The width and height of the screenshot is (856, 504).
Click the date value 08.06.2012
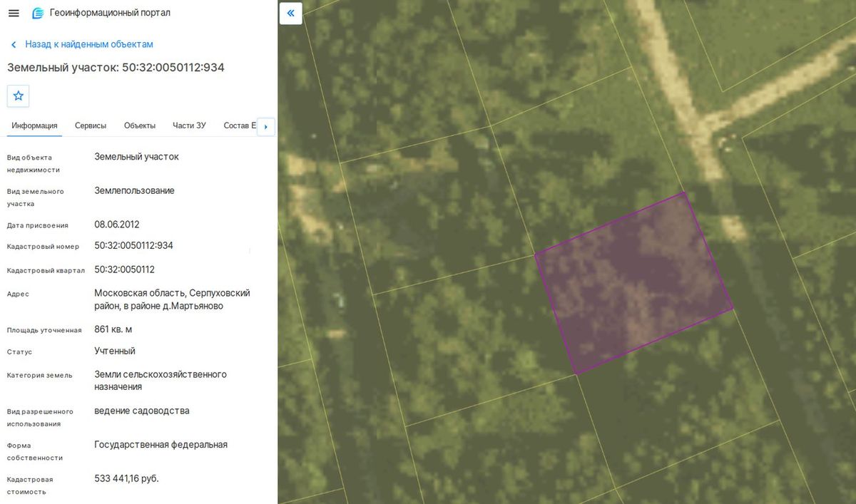[x=116, y=224]
